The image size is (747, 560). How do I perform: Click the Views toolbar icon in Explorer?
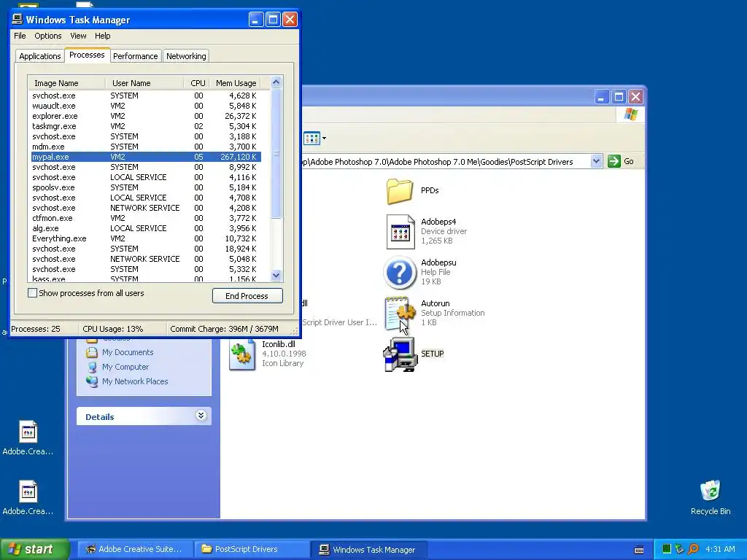(311, 139)
